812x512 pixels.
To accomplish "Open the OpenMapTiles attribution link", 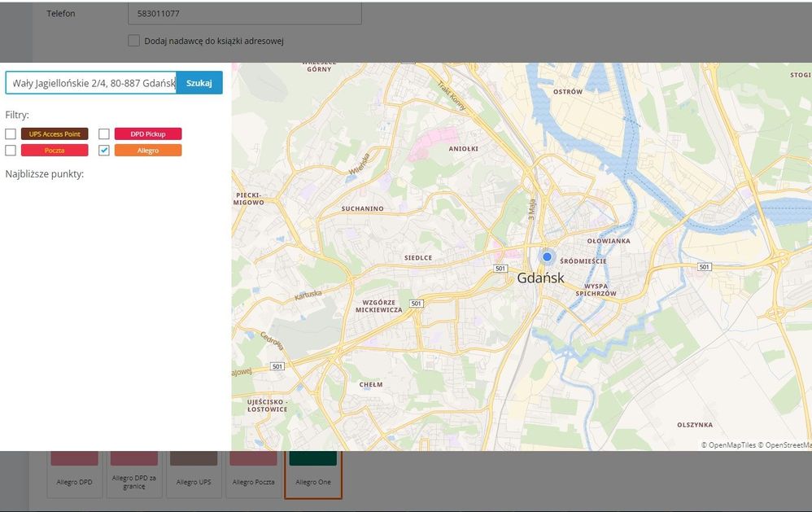I will click(729, 445).
